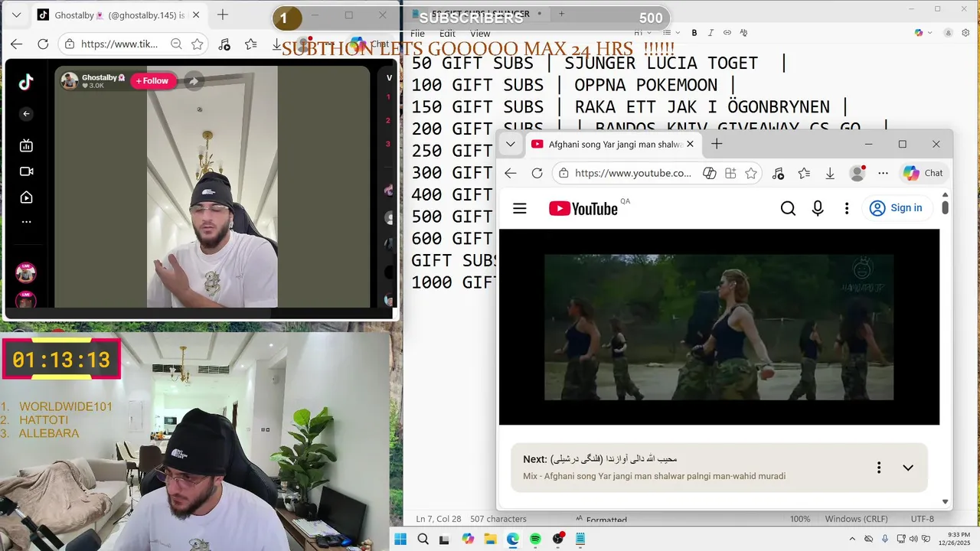Open browser profile icon in YouTube window
This screenshot has width=980, height=551.
click(x=857, y=174)
